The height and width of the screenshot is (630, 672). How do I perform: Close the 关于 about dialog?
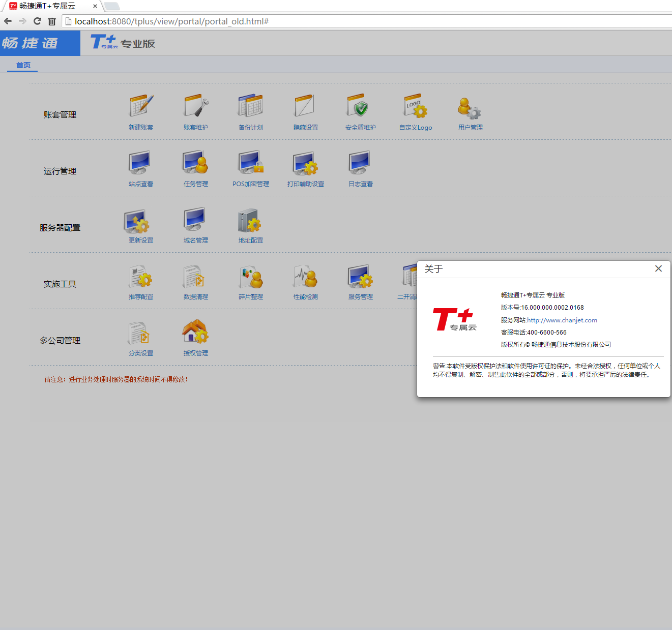(x=658, y=268)
